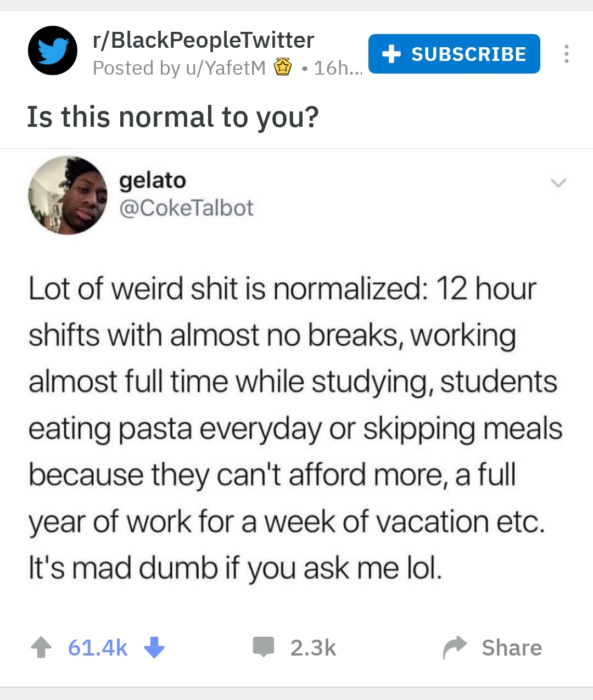Tap the 2.3k comments count
Viewport: 593px width, 700px height.
tap(313, 648)
